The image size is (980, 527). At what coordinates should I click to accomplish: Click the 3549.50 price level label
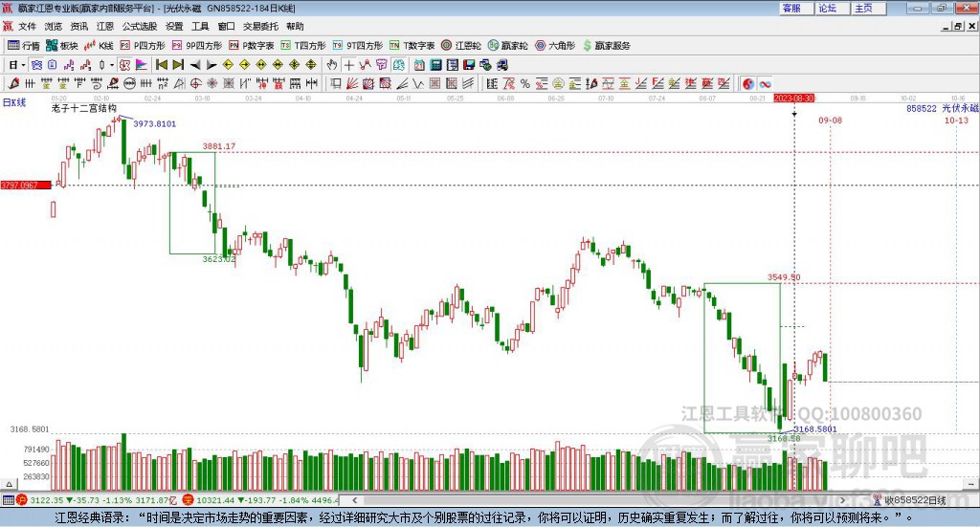click(784, 277)
